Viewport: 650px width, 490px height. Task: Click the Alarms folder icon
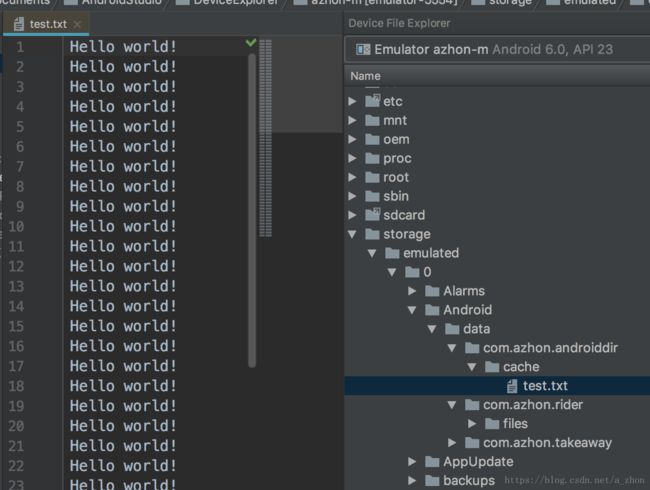point(432,291)
